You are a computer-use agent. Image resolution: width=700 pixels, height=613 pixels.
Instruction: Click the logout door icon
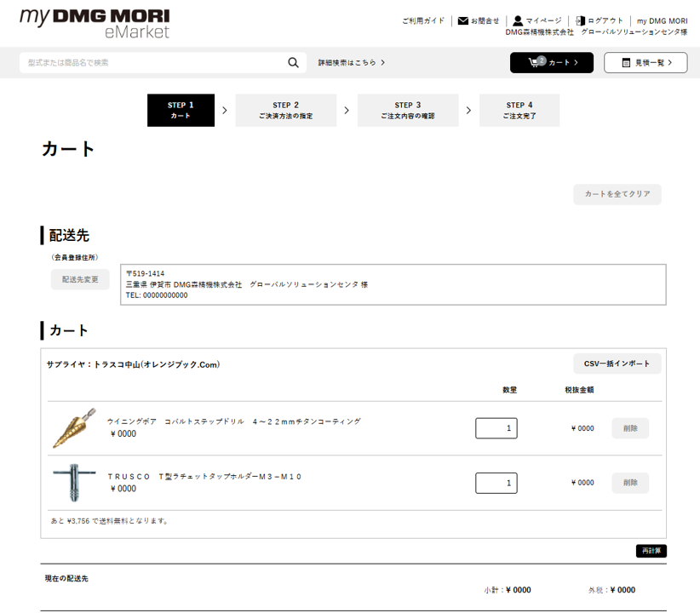click(x=580, y=20)
